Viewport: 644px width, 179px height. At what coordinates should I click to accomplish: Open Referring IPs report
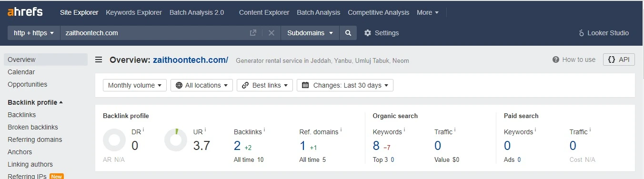[27, 177]
